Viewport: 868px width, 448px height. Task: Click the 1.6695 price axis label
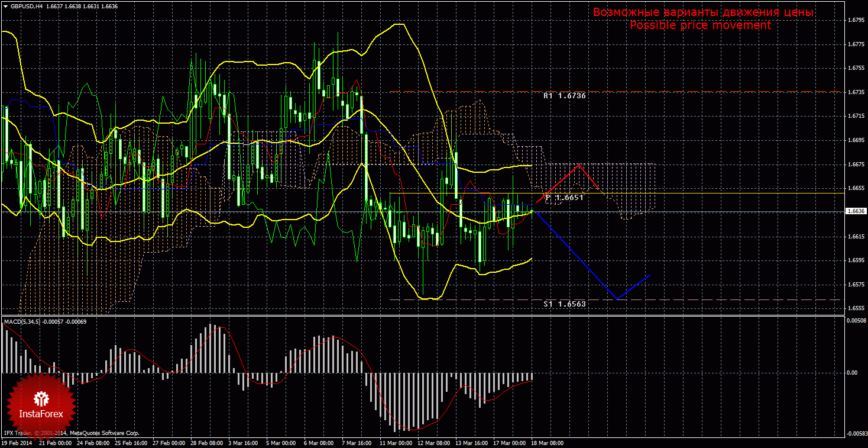tap(855, 140)
